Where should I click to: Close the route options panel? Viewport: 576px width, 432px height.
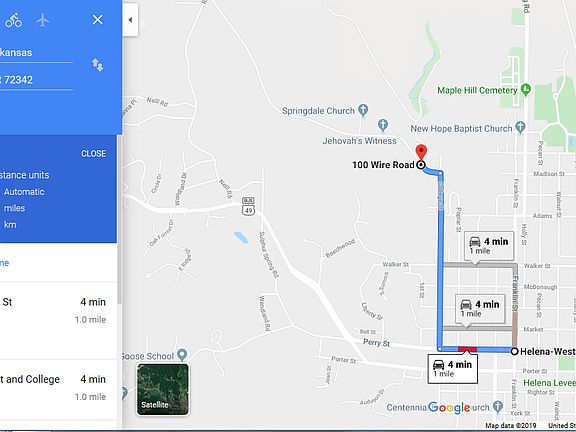93,154
